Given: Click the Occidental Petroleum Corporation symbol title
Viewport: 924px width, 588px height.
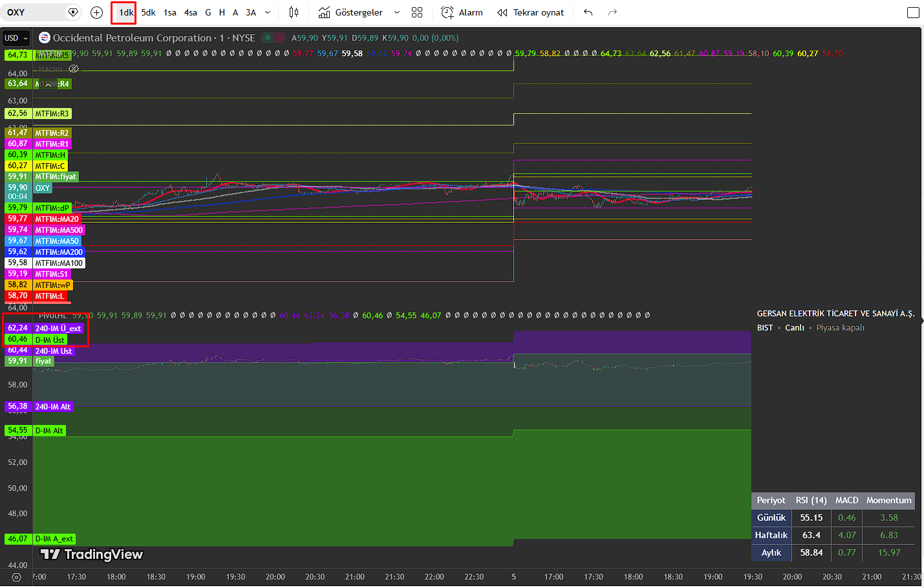Looking at the screenshot, I should pyautogui.click(x=132, y=38).
